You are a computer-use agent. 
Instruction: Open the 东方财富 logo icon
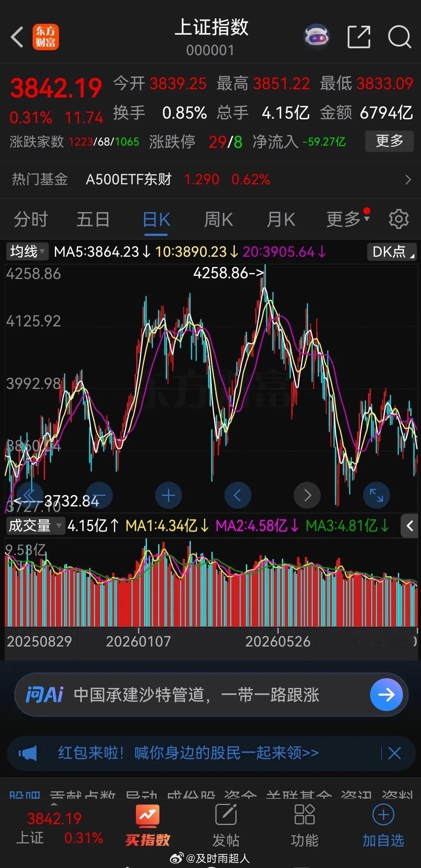(46, 37)
